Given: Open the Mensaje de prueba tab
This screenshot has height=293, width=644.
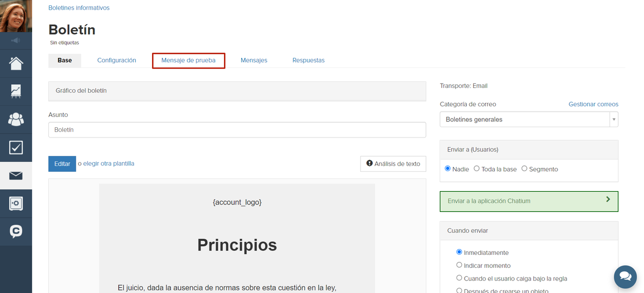Looking at the screenshot, I should [x=189, y=61].
